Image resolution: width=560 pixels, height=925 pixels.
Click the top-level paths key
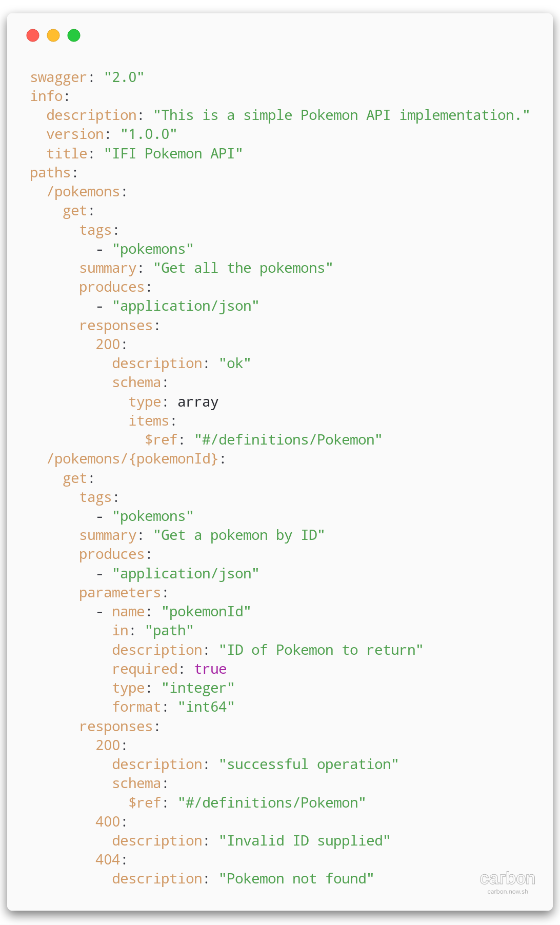(50, 173)
